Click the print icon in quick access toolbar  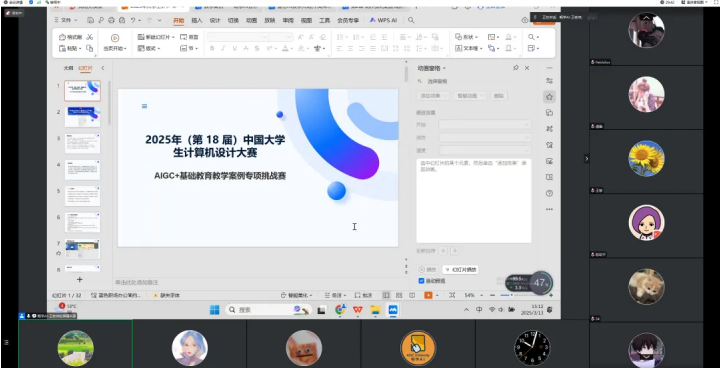click(111, 20)
